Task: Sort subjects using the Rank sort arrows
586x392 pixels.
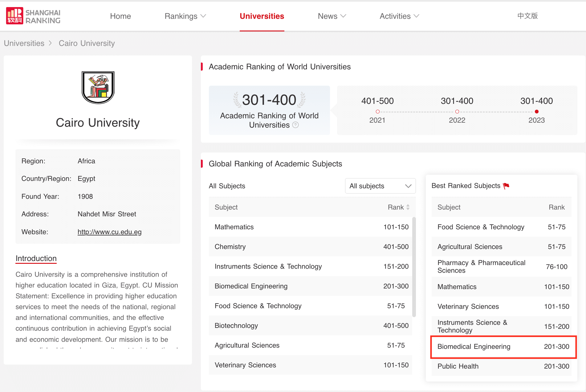Action: click(x=408, y=207)
